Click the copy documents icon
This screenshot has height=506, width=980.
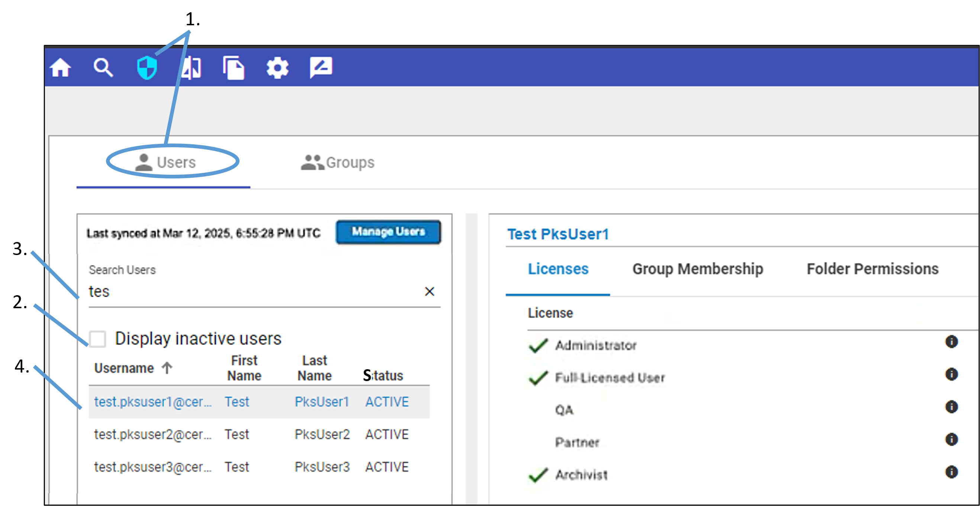click(234, 68)
